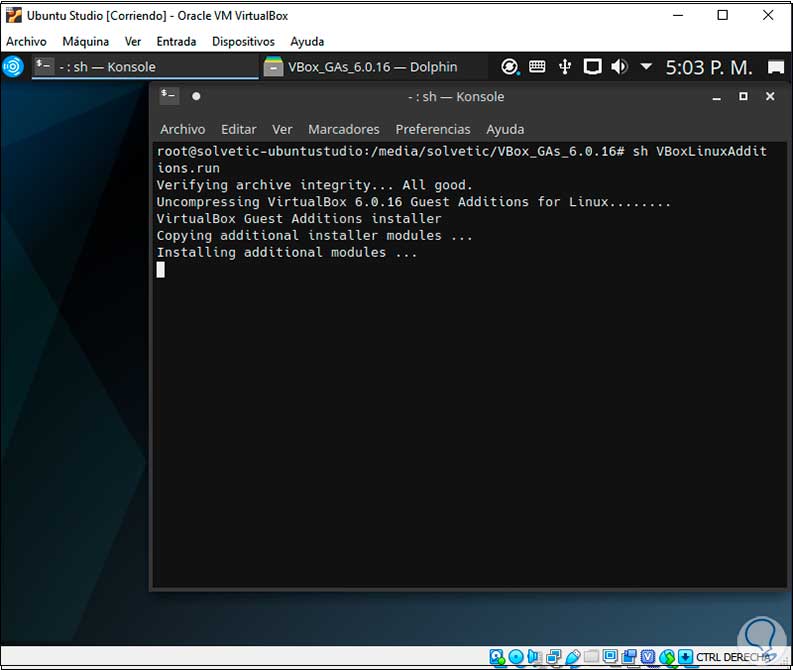
Task: Minimize the Konsole window
Action: 716,97
